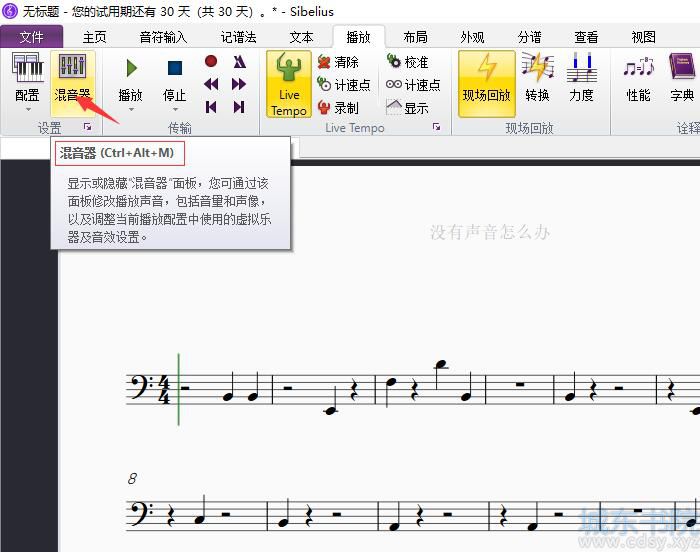This screenshot has width=700, height=552.
Task: Select the 播放 playback ribbon tab
Action: click(x=358, y=37)
